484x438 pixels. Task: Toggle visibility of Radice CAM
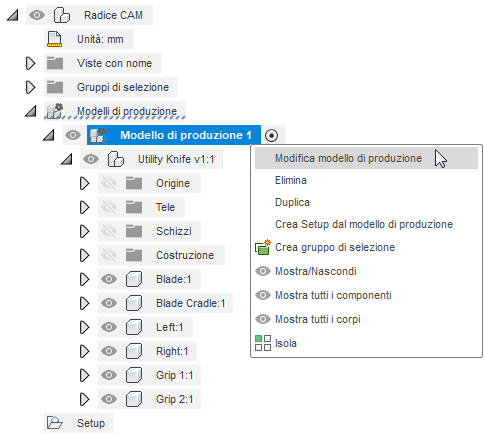(37, 15)
